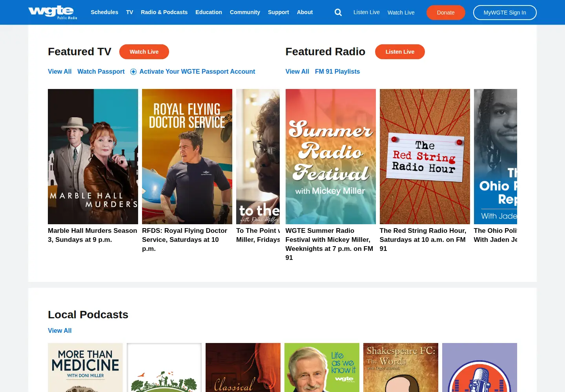Click the WGTE Public Media logo
The height and width of the screenshot is (392, 565).
click(53, 12)
